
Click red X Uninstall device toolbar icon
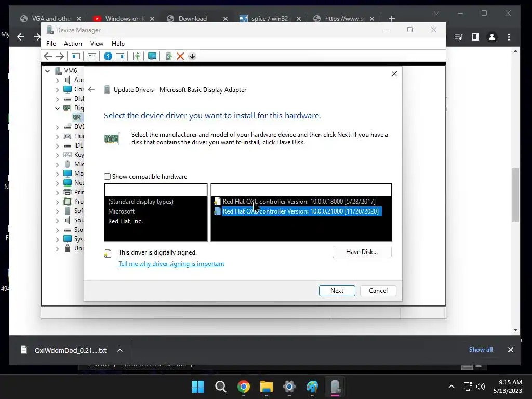[x=180, y=56]
